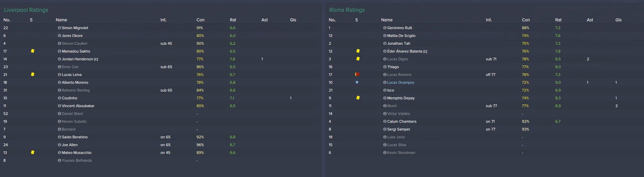Click the info icon beside Simon Mignolet
The image size is (644, 177).
(60, 28)
